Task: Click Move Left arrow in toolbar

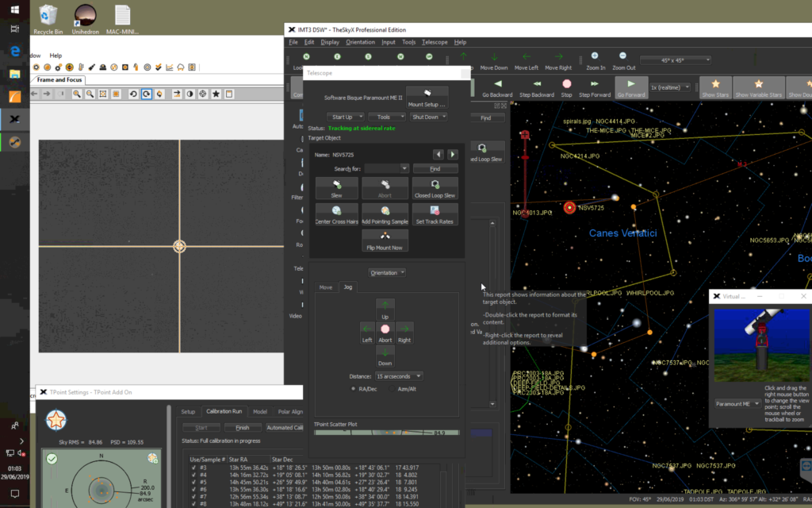Action: [x=527, y=60]
